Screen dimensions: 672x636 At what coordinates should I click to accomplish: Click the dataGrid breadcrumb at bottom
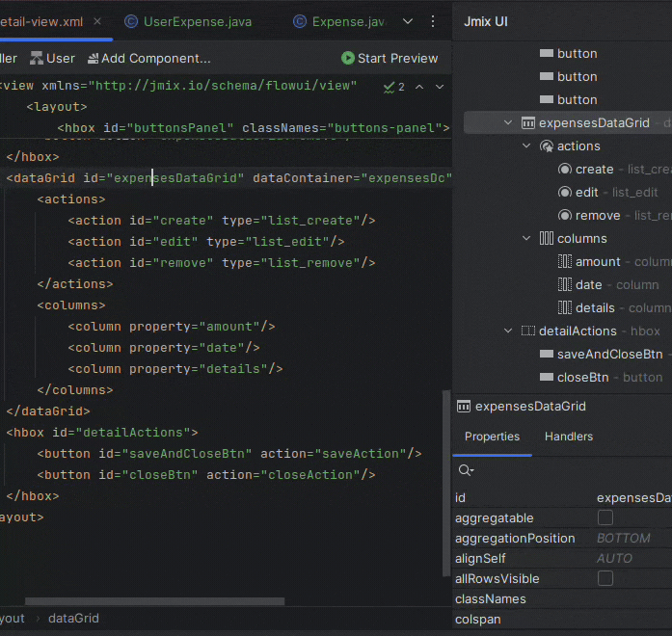[x=73, y=619]
